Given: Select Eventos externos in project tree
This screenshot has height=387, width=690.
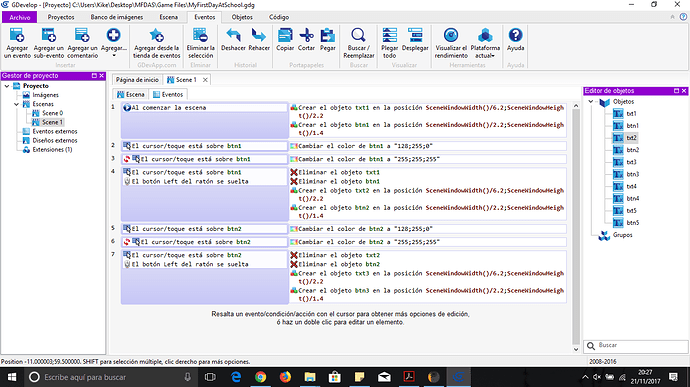Looking at the screenshot, I should (55, 132).
